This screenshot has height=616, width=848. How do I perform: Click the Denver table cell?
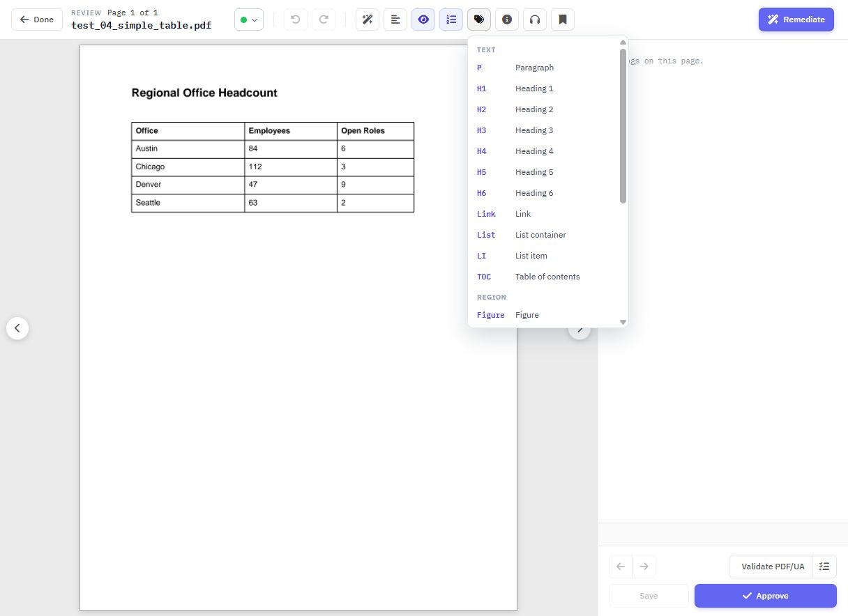point(188,185)
